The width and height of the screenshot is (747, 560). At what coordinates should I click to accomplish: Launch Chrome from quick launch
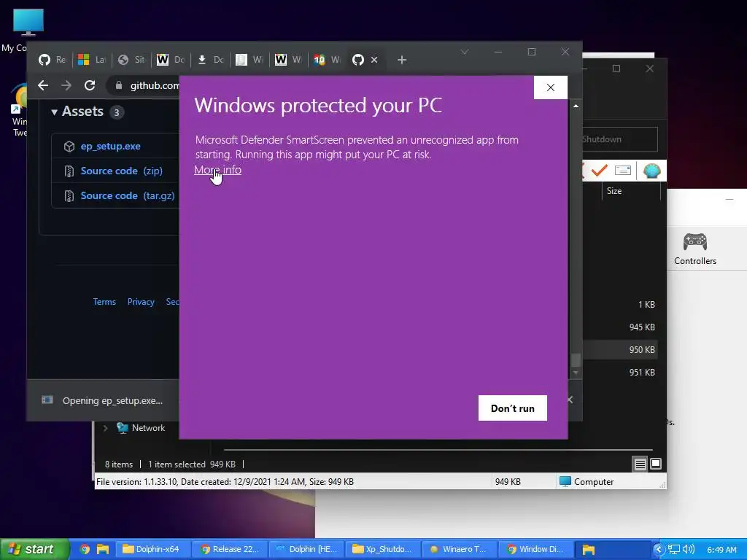point(85,549)
